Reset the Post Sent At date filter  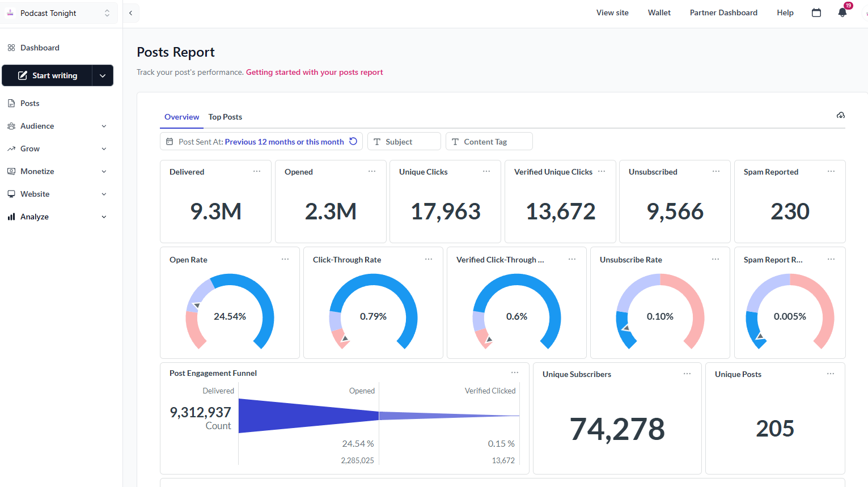pos(353,141)
